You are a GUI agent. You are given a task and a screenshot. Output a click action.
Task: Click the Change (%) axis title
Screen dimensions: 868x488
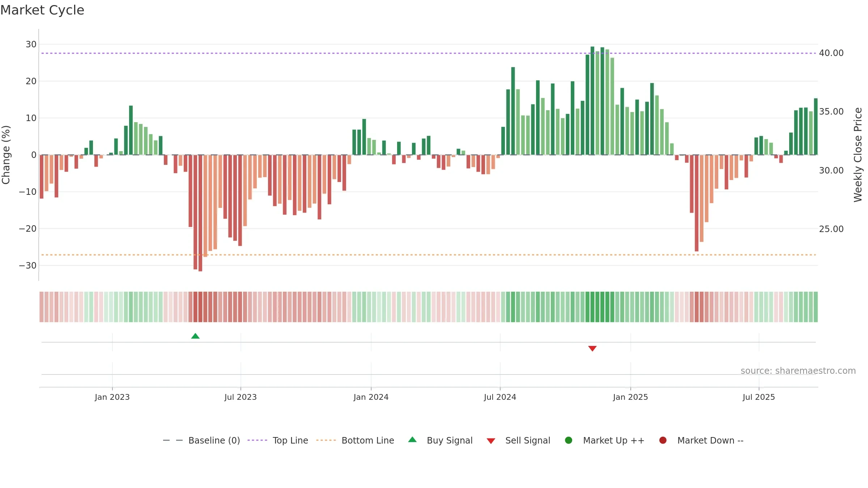point(6,155)
